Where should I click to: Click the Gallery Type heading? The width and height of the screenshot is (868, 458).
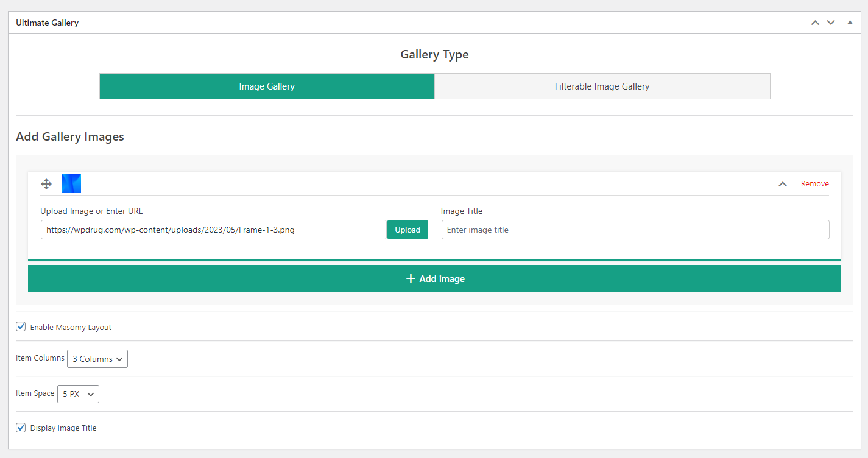click(434, 54)
